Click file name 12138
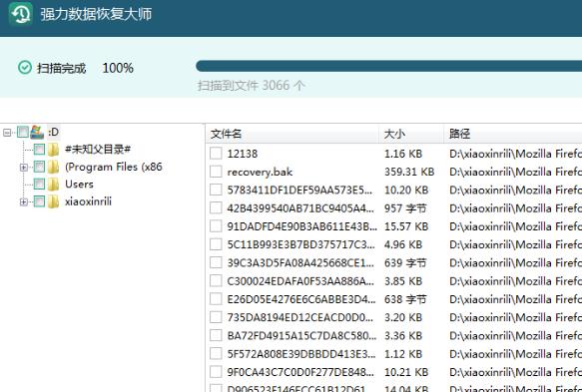This screenshot has width=582, height=392. (243, 154)
